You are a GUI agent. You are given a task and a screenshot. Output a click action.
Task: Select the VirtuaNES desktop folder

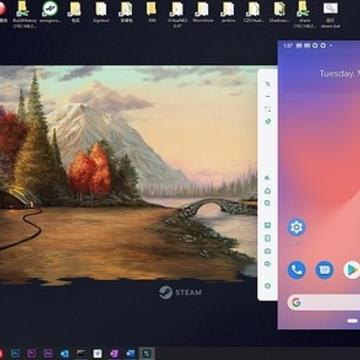(x=178, y=14)
